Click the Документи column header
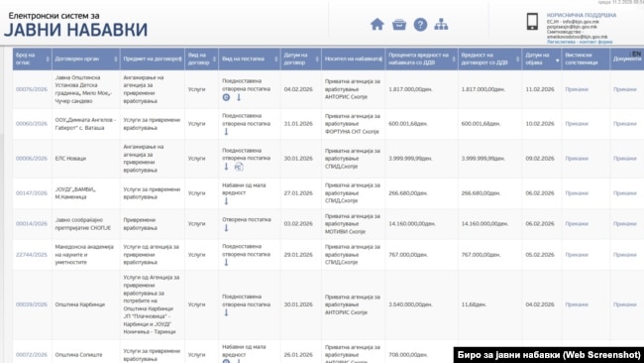The width and height of the screenshot is (644, 363). click(627, 59)
